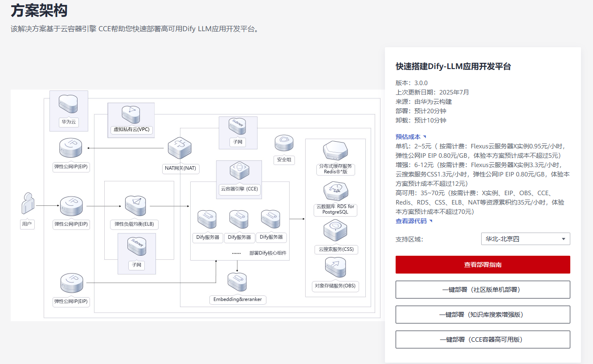Click the 方案架构 heading
593x364 pixels.
[x=39, y=10]
